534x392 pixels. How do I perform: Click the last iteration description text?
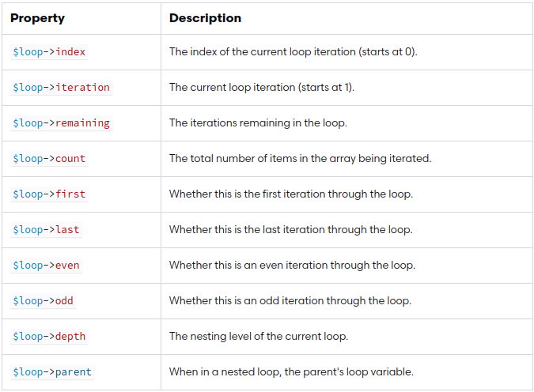pos(290,230)
